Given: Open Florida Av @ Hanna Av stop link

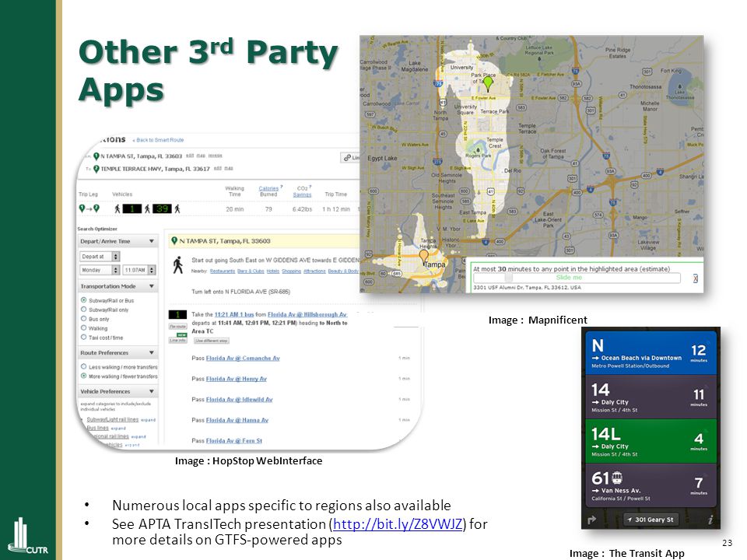Looking at the screenshot, I should pos(237,420).
